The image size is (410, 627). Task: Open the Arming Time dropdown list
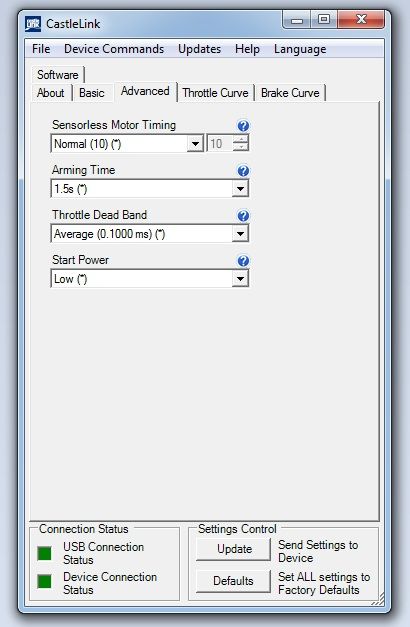tap(240, 189)
